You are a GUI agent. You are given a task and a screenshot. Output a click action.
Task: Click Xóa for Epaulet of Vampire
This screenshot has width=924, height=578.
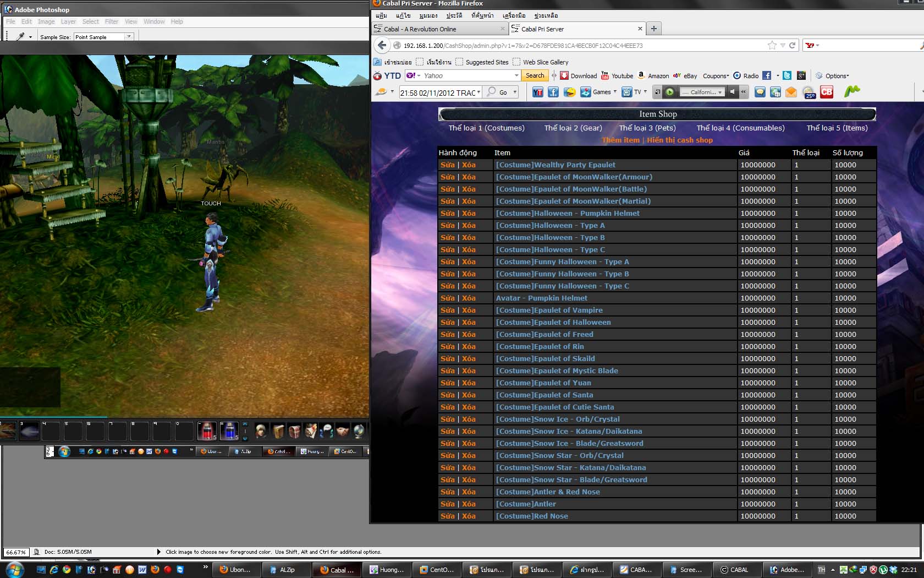click(469, 310)
